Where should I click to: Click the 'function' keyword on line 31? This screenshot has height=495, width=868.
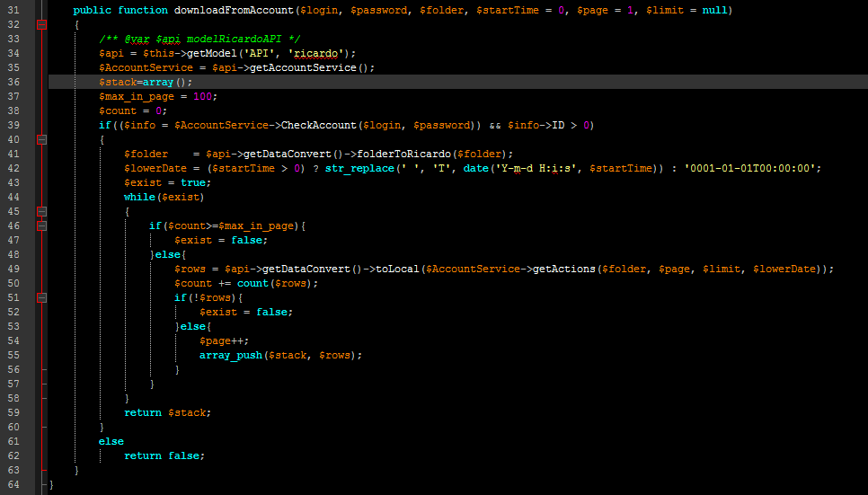click(143, 10)
